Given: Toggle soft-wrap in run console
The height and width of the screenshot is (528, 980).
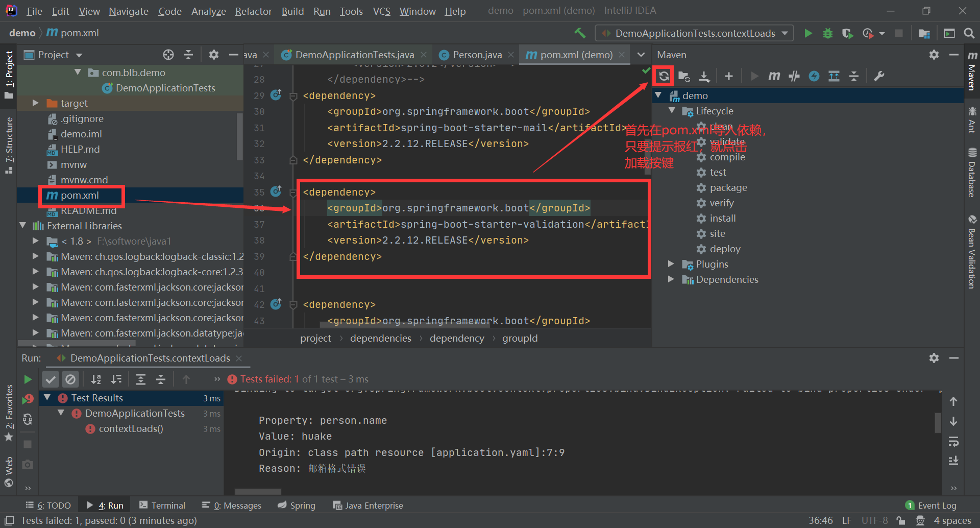Looking at the screenshot, I should click(953, 442).
